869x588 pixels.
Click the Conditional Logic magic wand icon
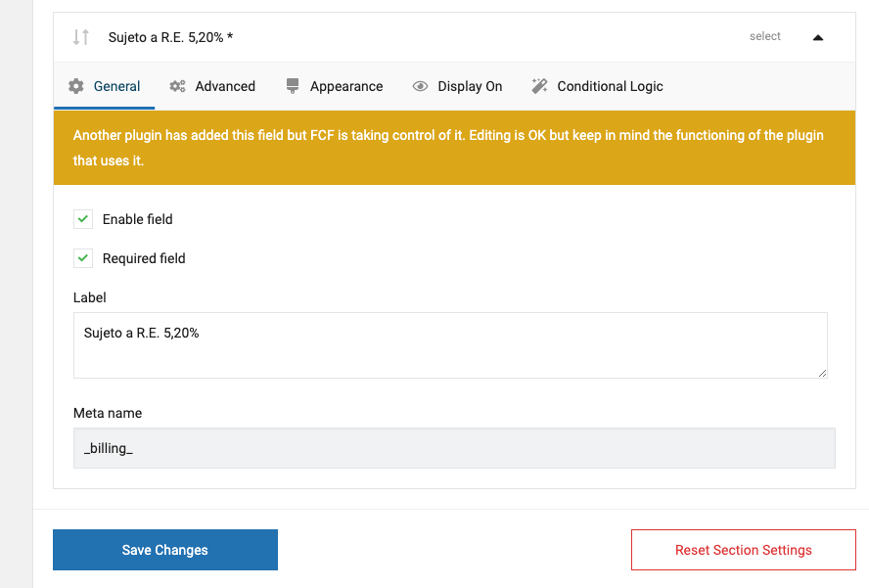[x=539, y=86]
